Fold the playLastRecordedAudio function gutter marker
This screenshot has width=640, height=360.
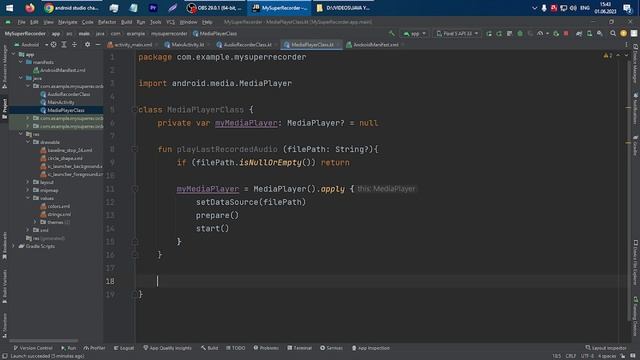click(135, 149)
